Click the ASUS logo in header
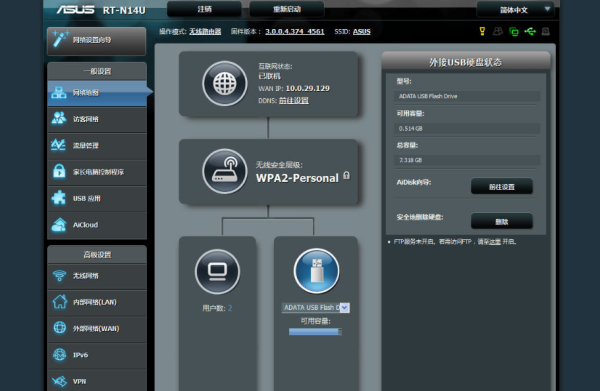 pos(75,10)
